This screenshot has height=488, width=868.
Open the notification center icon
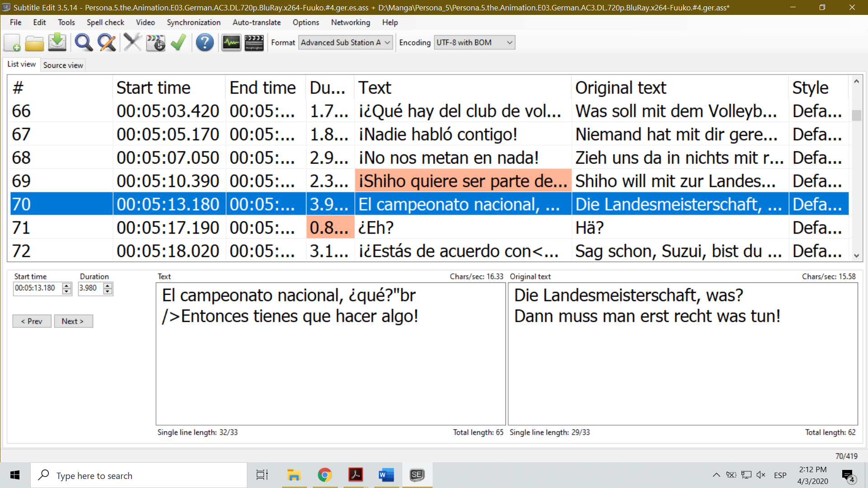coord(848,475)
